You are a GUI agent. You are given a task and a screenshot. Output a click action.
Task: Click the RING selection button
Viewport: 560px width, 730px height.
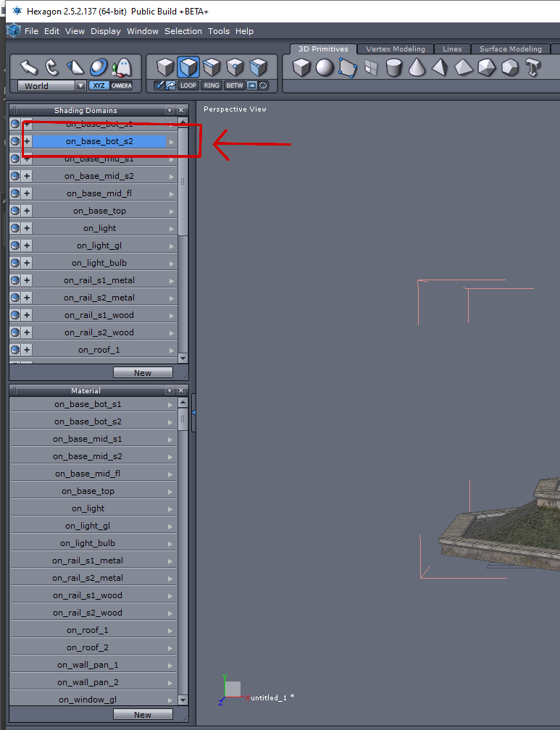[212, 85]
